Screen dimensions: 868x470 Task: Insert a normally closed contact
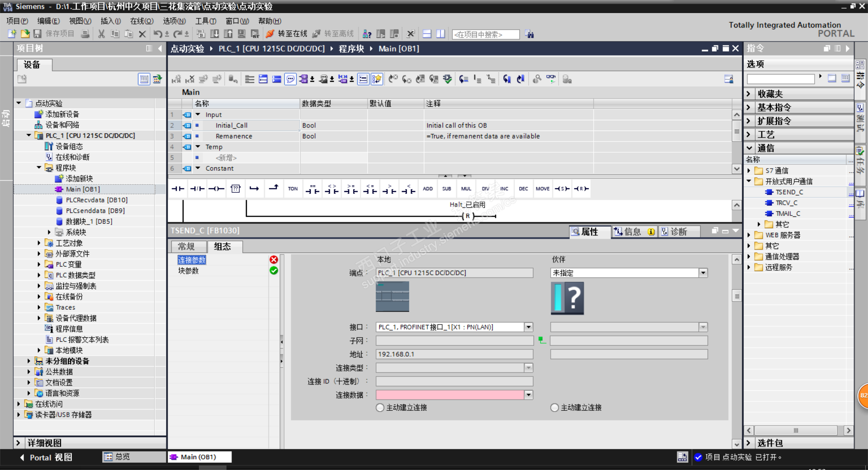pyautogui.click(x=197, y=189)
